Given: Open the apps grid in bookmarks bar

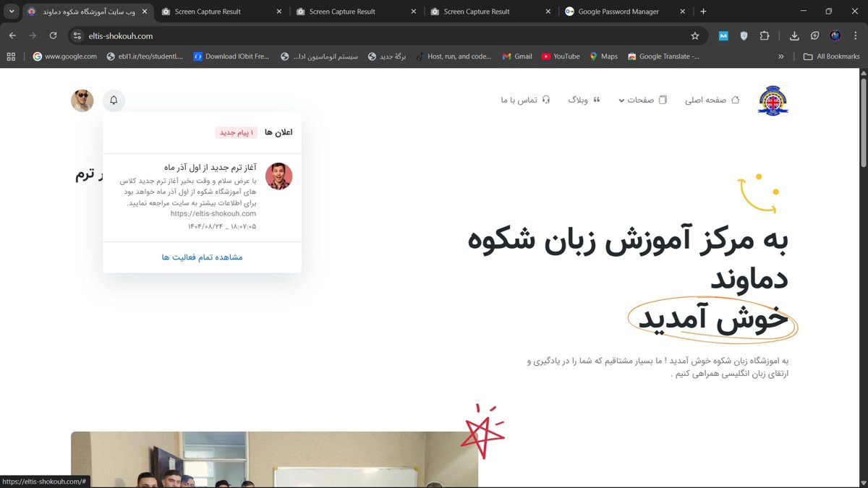Looking at the screenshot, I should (11, 56).
